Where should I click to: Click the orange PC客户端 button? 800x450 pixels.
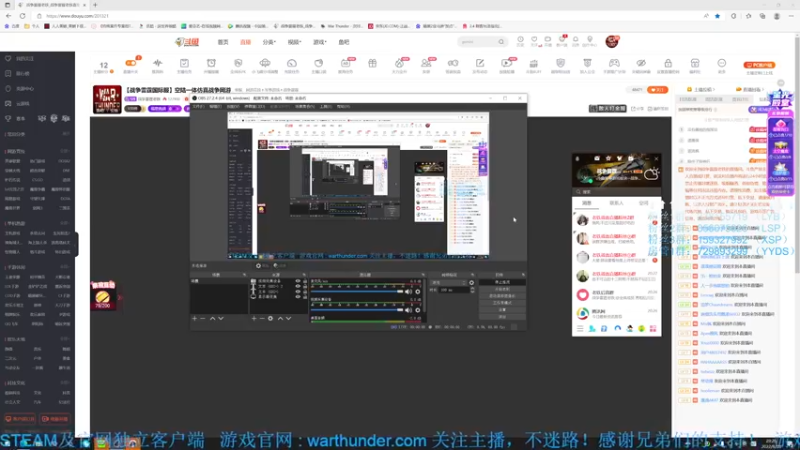pyautogui.click(x=759, y=65)
